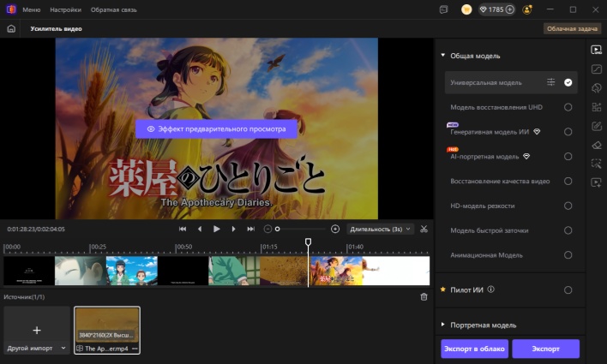This screenshot has height=364, width=607.
Task: Jump to start of the video
Action: coord(183,229)
